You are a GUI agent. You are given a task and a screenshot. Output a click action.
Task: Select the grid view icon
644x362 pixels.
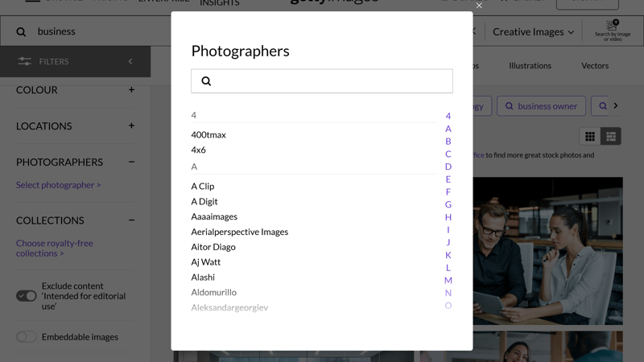[590, 137]
